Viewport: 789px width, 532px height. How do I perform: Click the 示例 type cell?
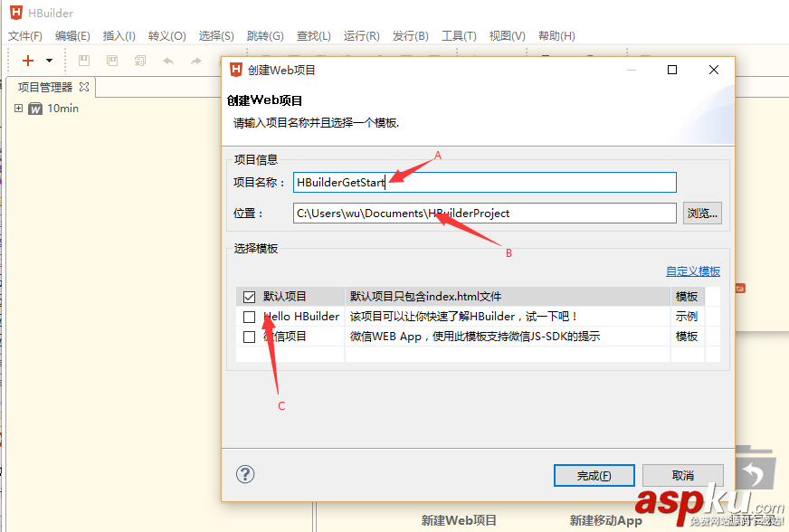(687, 317)
